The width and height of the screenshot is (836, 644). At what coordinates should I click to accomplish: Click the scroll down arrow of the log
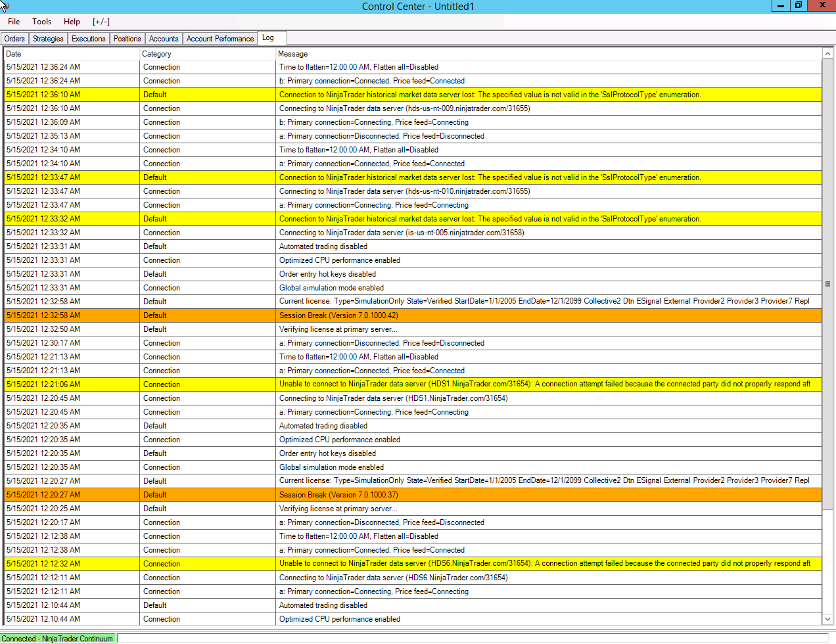point(827,619)
